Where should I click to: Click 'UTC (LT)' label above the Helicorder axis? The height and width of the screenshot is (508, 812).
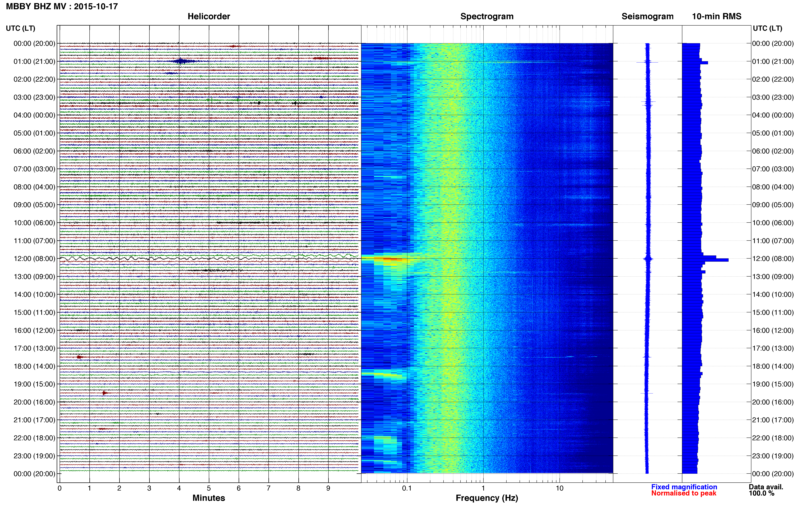[21, 28]
